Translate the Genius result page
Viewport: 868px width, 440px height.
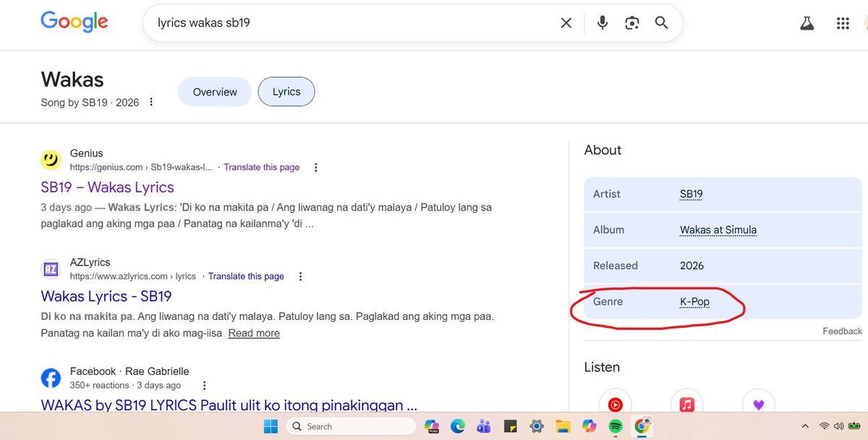[261, 167]
